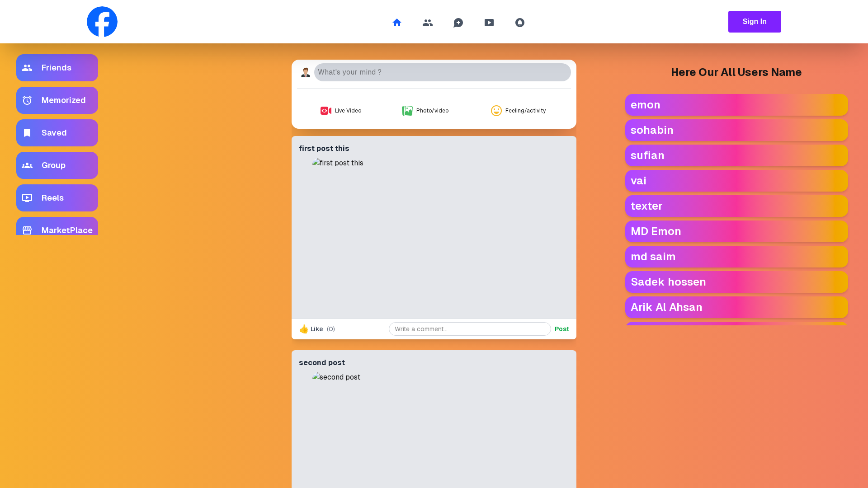Open the friends icon in top navbar
The width and height of the screenshot is (868, 488).
(428, 23)
